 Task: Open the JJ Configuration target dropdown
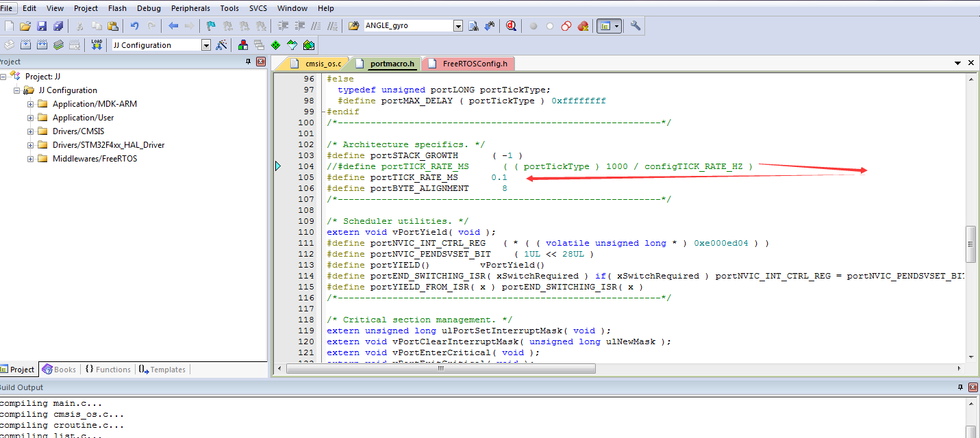point(205,45)
